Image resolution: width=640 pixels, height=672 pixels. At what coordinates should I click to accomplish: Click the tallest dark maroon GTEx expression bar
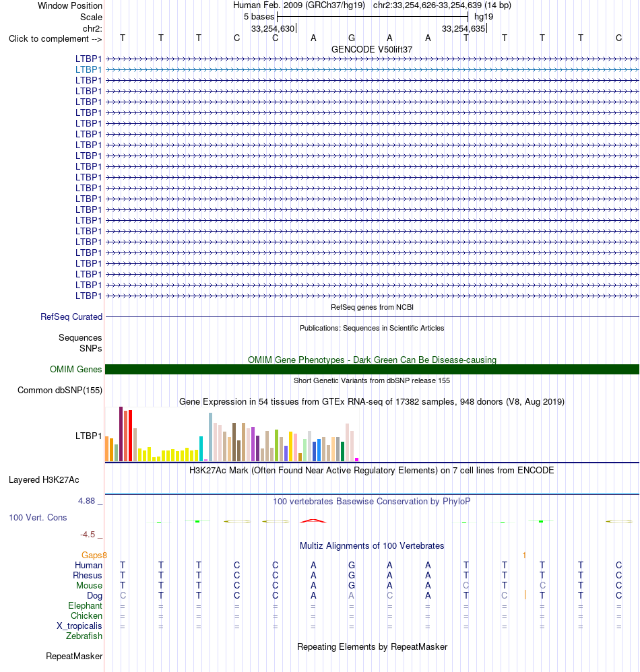(121, 434)
